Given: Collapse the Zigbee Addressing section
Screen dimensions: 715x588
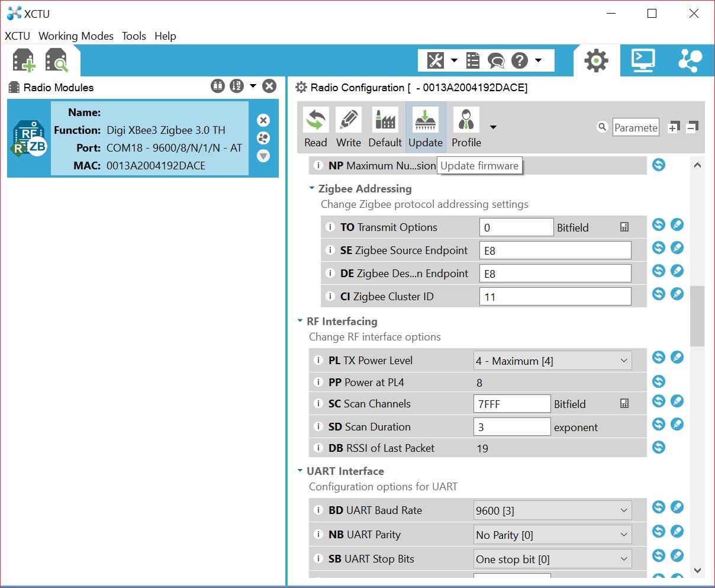Looking at the screenshot, I should 312,188.
